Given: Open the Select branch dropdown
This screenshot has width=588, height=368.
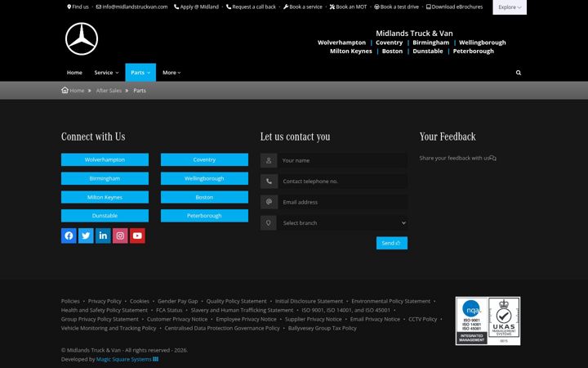Looking at the screenshot, I should [x=342, y=223].
